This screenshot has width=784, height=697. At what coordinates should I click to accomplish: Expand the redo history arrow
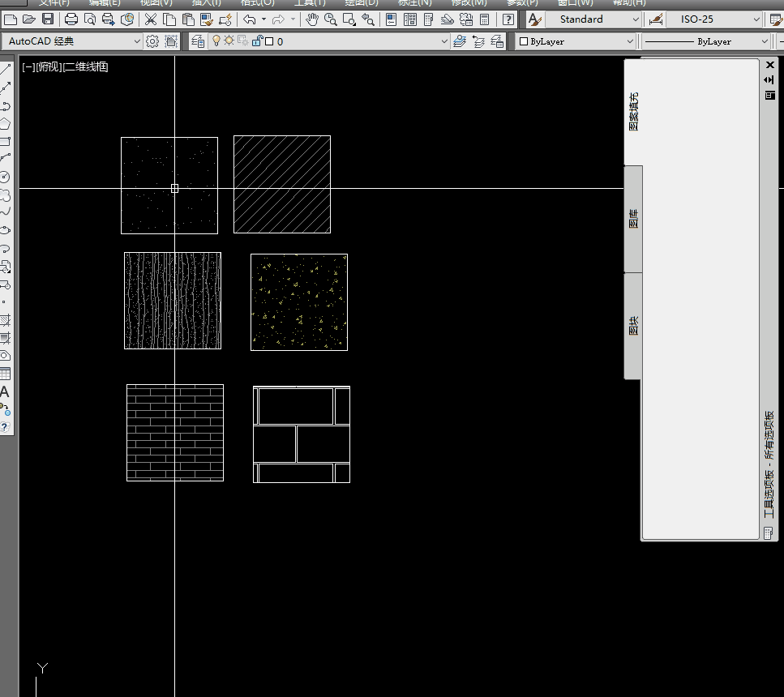pyautogui.click(x=293, y=19)
